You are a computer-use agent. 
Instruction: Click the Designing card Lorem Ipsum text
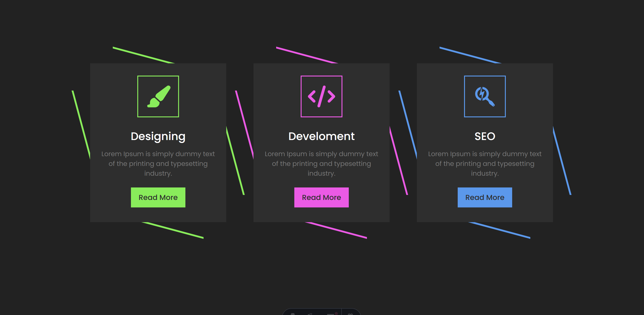[x=158, y=163]
